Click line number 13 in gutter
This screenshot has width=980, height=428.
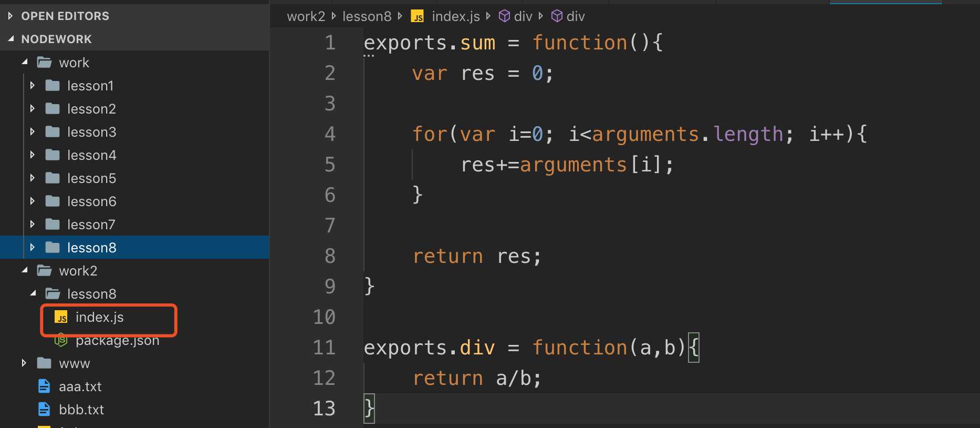pyautogui.click(x=324, y=409)
